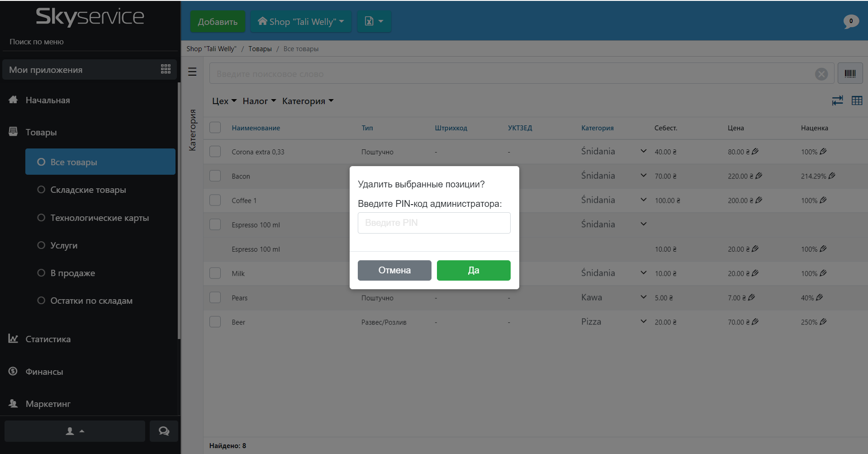Clear search with the X icon
The width and height of the screenshot is (868, 454).
(x=821, y=74)
